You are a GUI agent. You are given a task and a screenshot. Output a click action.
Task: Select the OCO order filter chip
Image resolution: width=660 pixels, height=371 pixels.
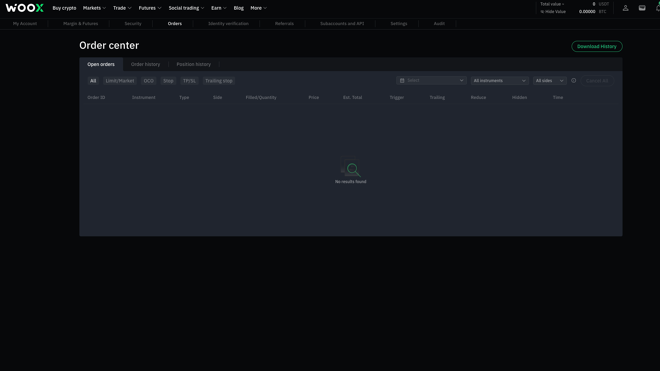point(149,81)
